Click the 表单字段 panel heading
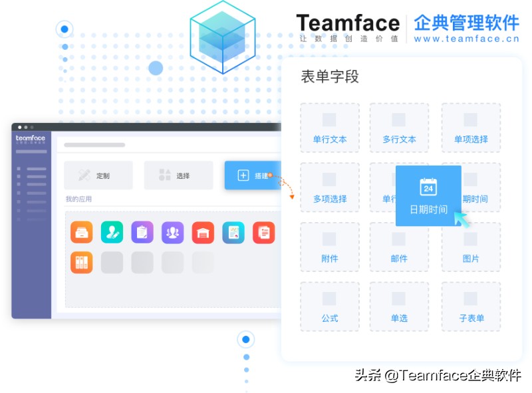Screen dimensions: 532x393 (x=329, y=76)
